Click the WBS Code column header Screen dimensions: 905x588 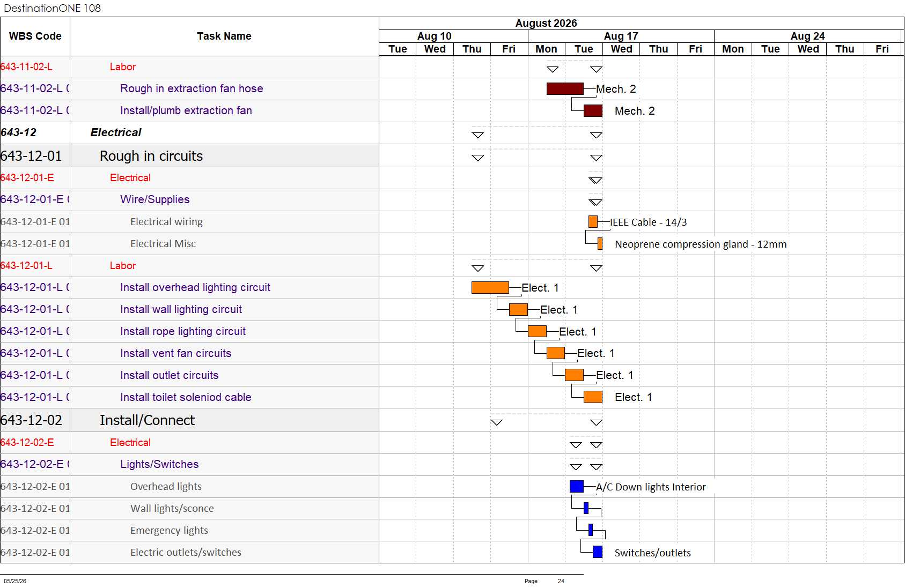click(35, 36)
